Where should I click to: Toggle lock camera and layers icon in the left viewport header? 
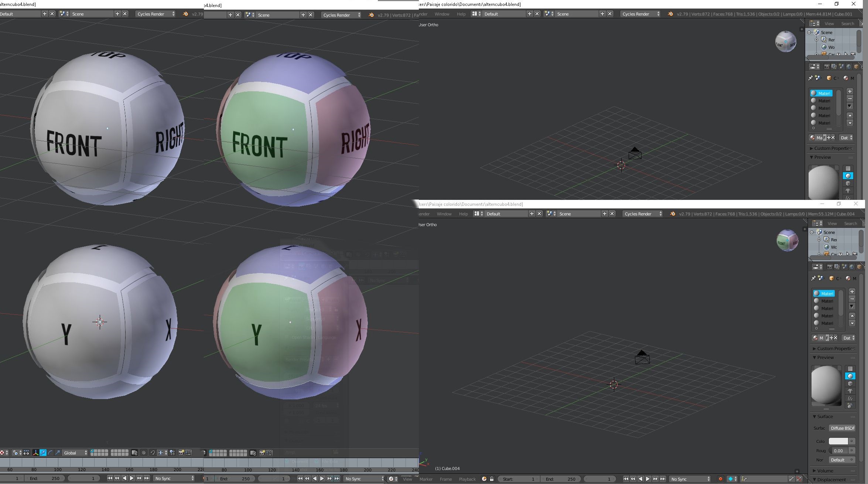(x=134, y=453)
